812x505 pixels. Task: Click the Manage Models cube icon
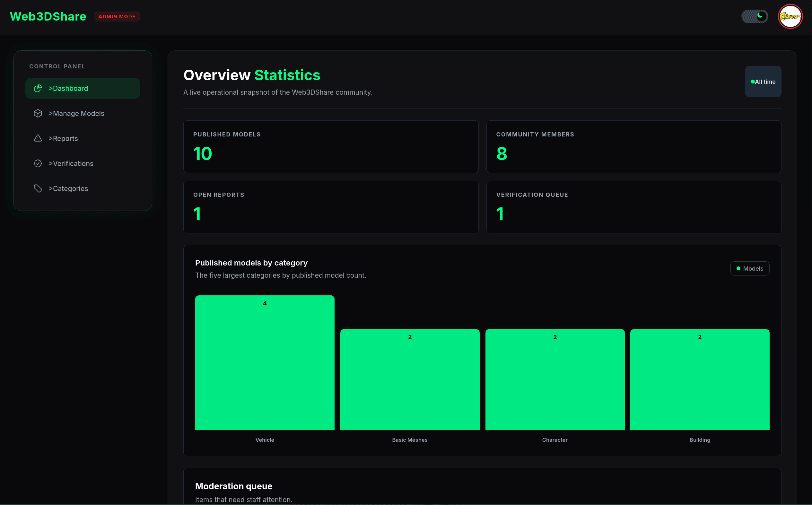point(38,113)
